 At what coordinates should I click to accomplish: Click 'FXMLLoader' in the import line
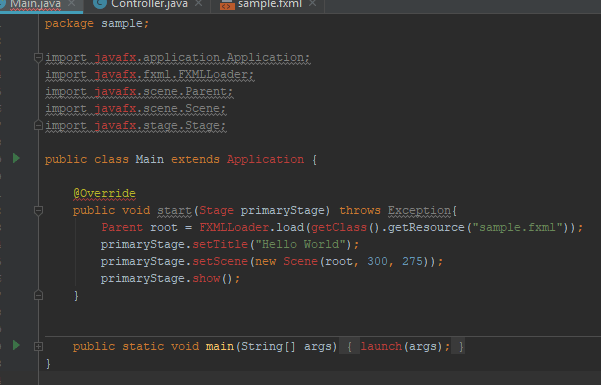click(x=213, y=74)
